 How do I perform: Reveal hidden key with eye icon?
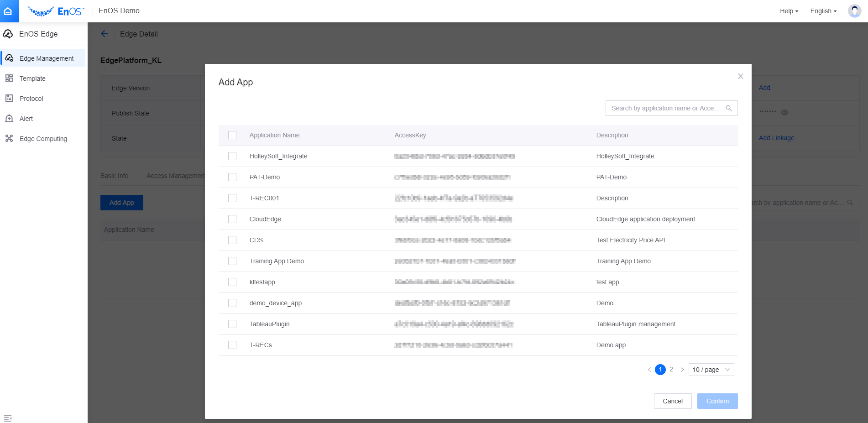click(x=784, y=113)
